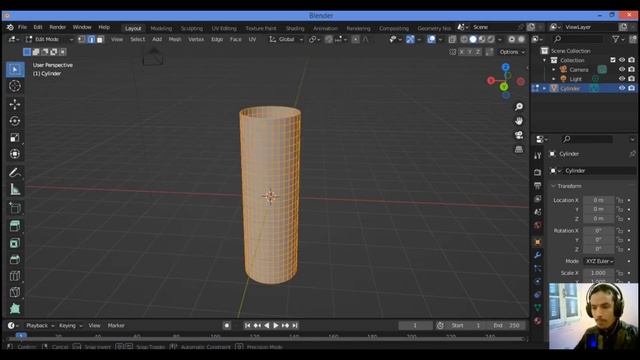This screenshot has width=640, height=360.
Task: Open the Vertex menu in viewport header
Action: (196, 39)
